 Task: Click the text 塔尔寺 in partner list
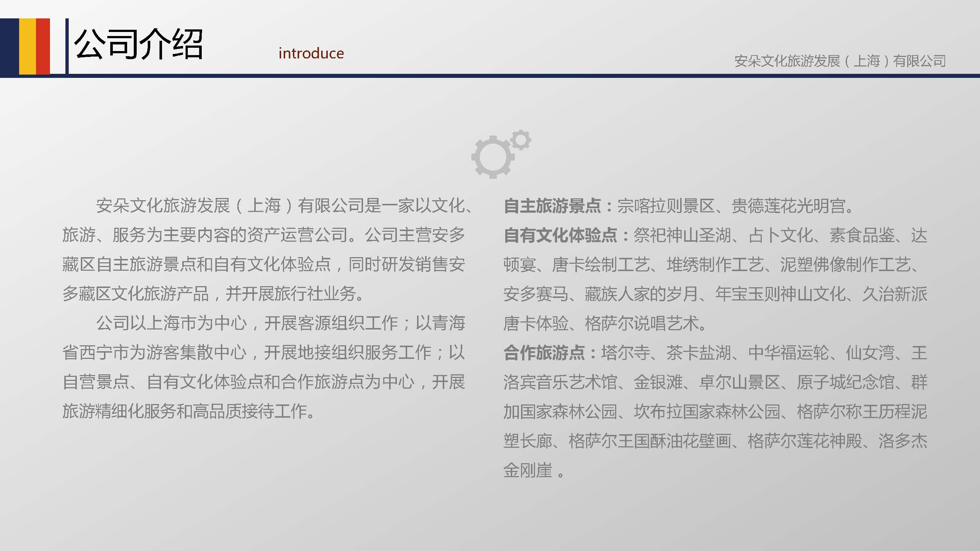(625, 353)
